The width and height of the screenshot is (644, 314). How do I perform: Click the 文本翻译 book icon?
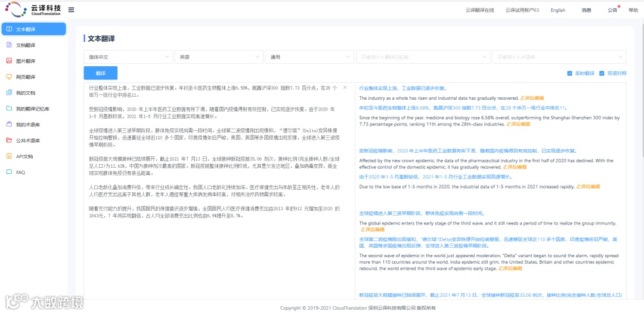[x=9, y=29]
